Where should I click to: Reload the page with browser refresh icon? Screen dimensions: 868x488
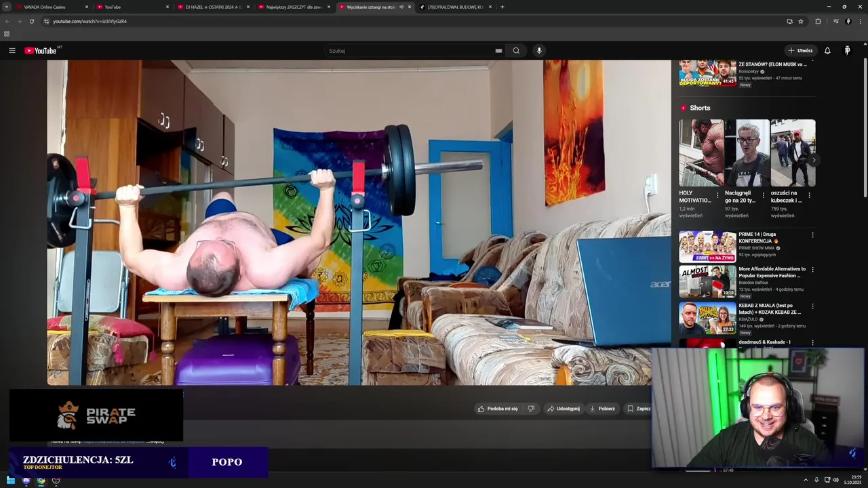point(31,21)
